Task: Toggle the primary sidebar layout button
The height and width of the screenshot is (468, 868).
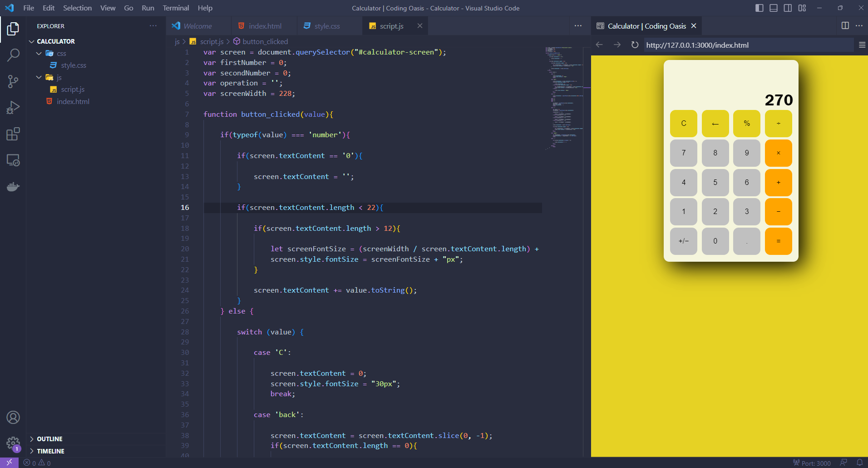Action: click(x=759, y=8)
